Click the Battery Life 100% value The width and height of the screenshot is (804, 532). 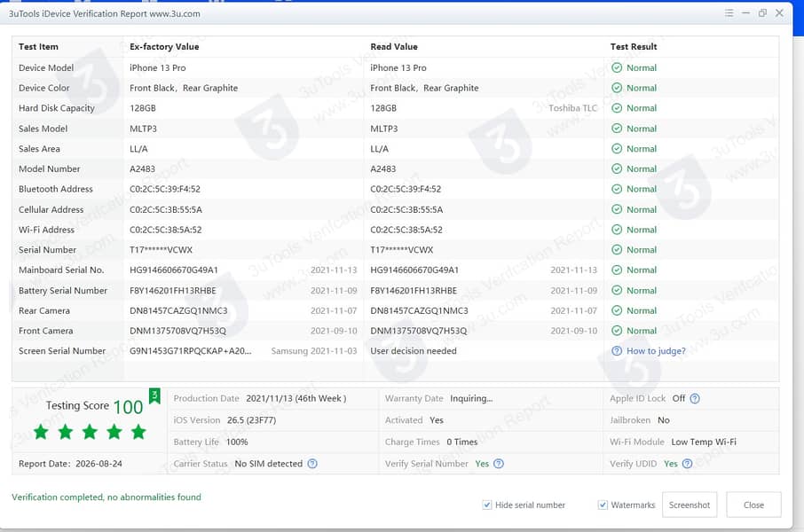(237, 442)
